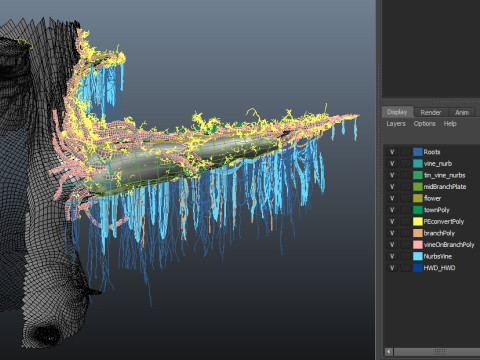Click the left scroll arrow of layer panel
Image resolution: width=480 pixels, height=360 pixels.
(x=389, y=352)
